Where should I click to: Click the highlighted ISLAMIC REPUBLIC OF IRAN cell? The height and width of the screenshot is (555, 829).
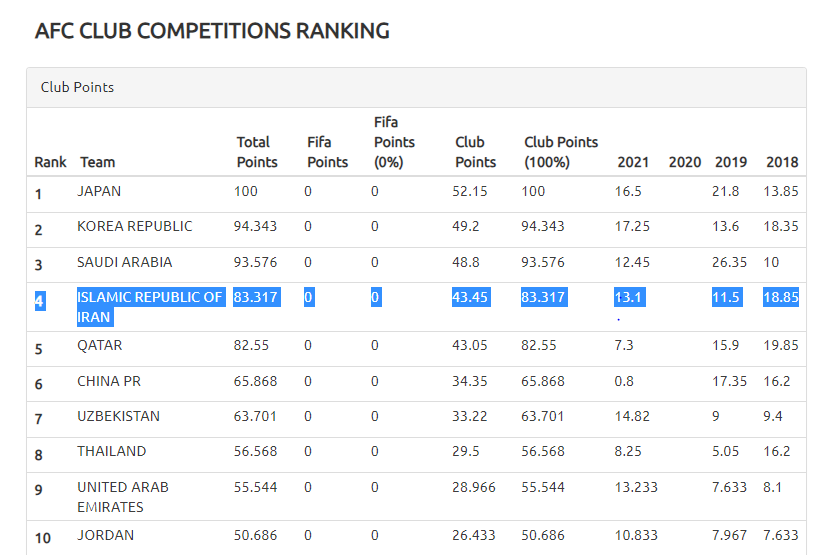[x=149, y=306]
